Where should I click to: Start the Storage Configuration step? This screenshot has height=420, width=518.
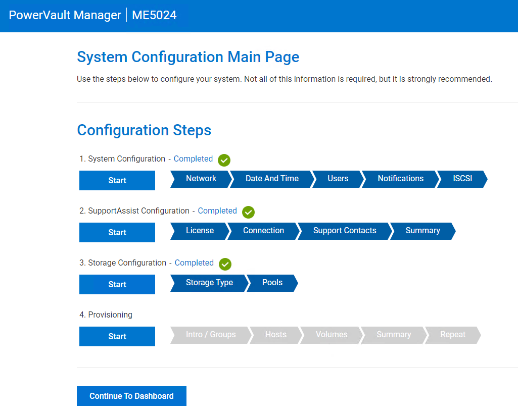point(117,284)
